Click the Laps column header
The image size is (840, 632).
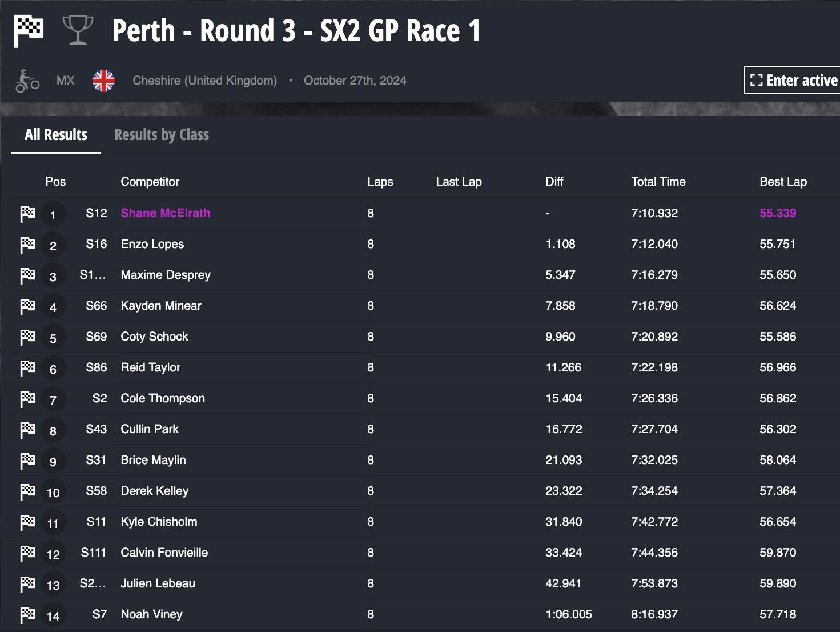(x=380, y=182)
